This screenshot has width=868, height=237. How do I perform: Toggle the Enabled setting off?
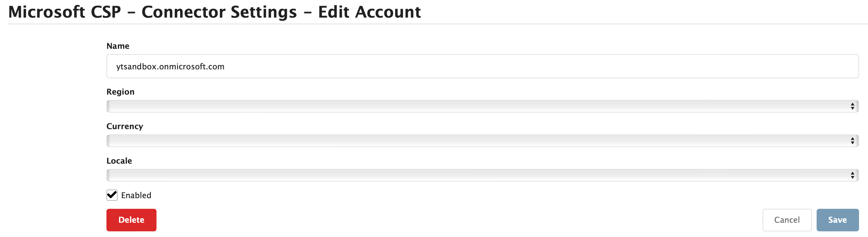coord(112,195)
